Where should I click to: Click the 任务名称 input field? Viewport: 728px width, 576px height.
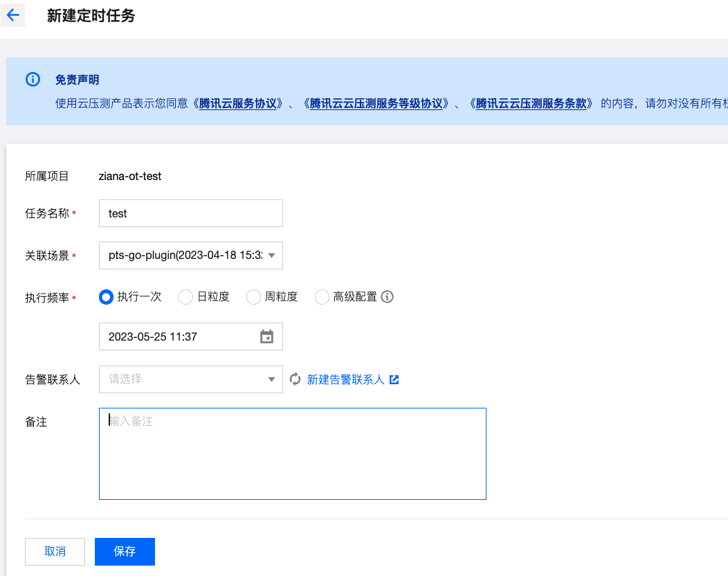click(191, 213)
